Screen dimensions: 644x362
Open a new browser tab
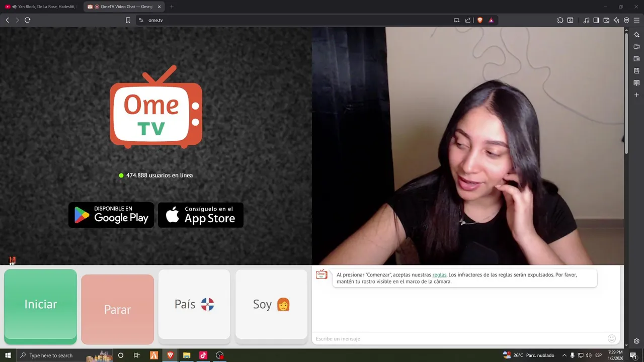pyautogui.click(x=172, y=7)
